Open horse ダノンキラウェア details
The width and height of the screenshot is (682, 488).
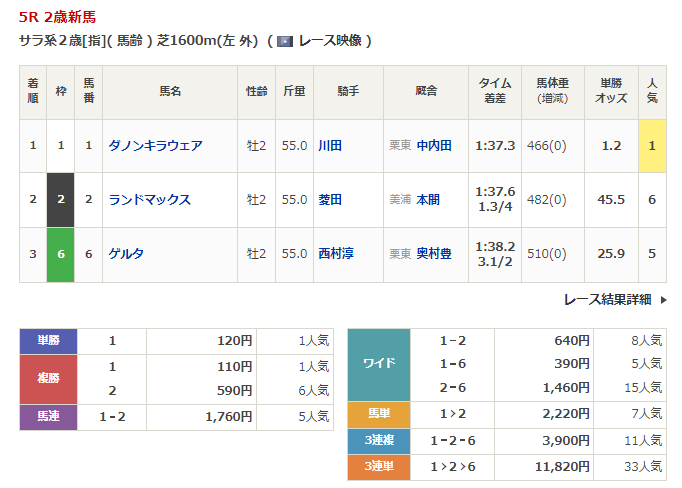[156, 145]
